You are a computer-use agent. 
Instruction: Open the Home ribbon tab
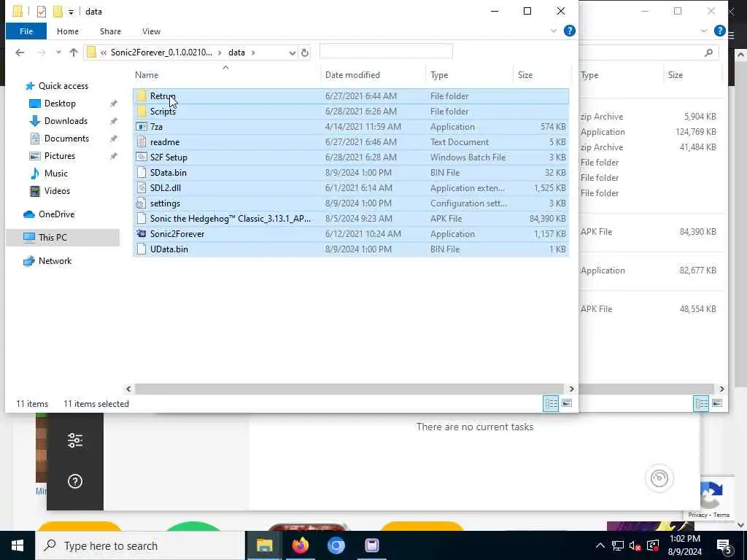(68, 31)
